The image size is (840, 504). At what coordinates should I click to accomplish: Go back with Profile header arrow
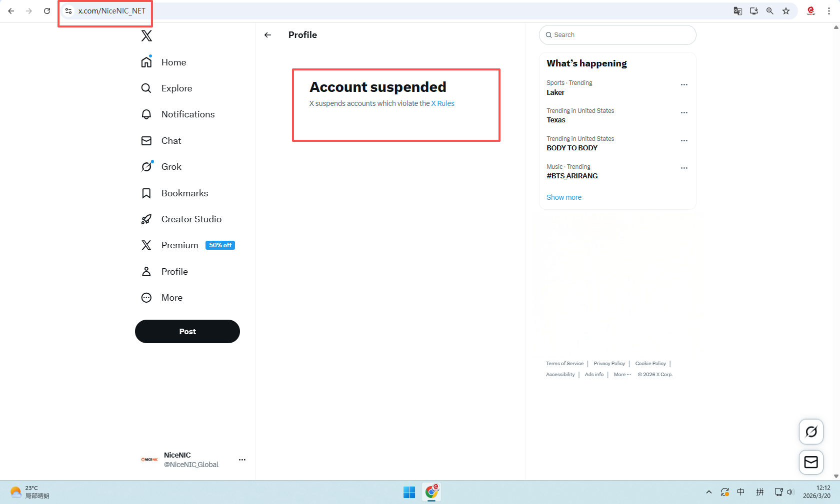click(x=268, y=35)
